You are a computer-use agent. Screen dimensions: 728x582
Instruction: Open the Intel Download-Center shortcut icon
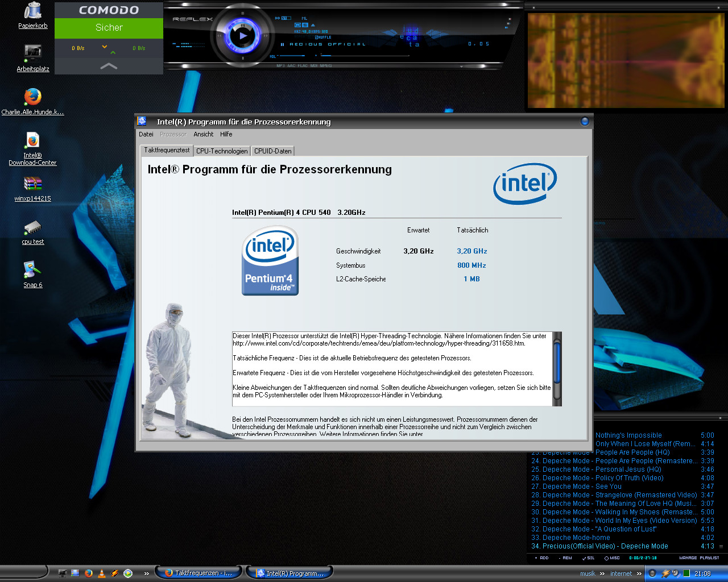[32, 148]
